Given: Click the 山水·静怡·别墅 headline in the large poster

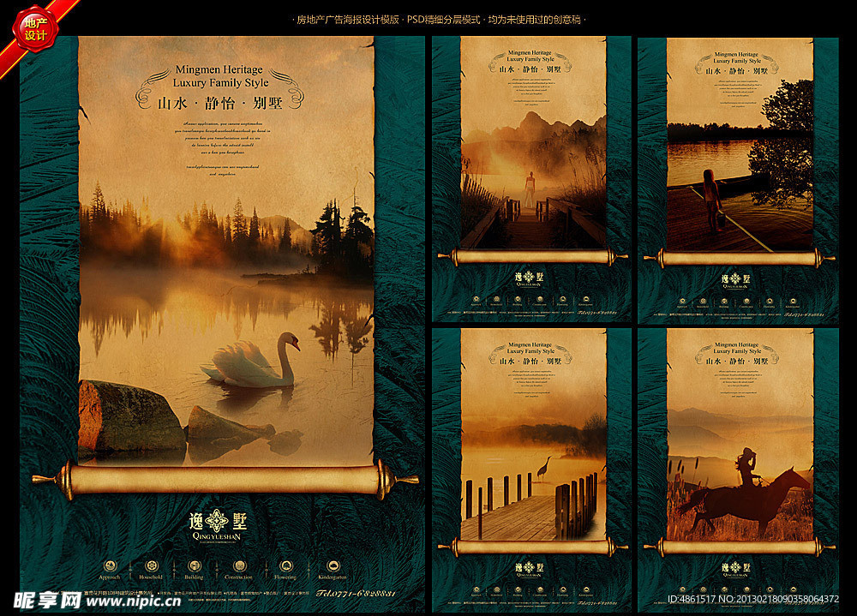Looking at the screenshot, I should (219, 104).
